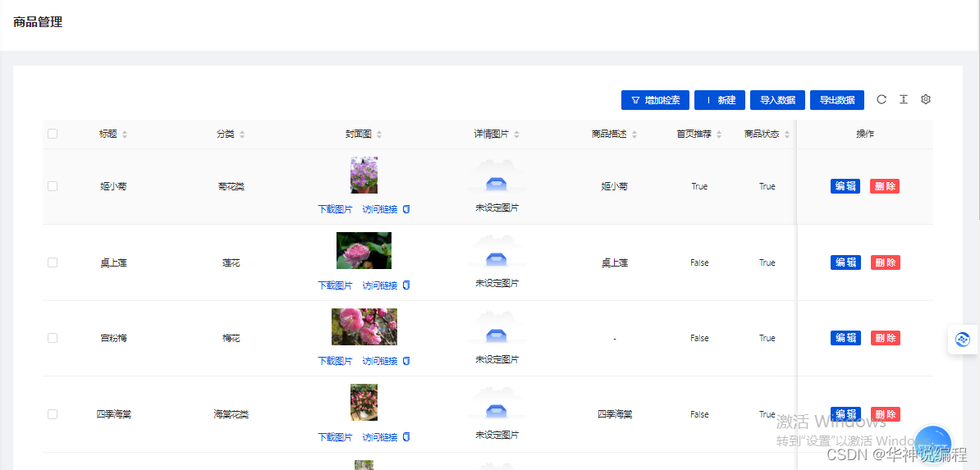Click the 商品管理 page title
Screen dimensions: 980x470
pyautogui.click(x=38, y=22)
